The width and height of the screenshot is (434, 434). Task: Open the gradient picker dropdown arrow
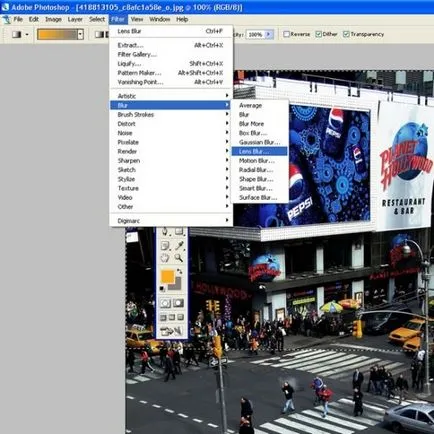[80, 34]
